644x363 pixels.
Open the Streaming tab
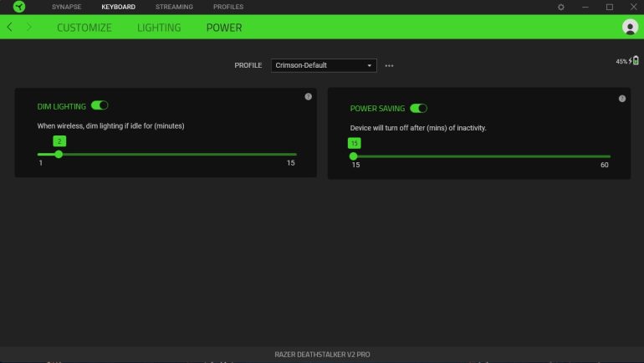(x=174, y=7)
